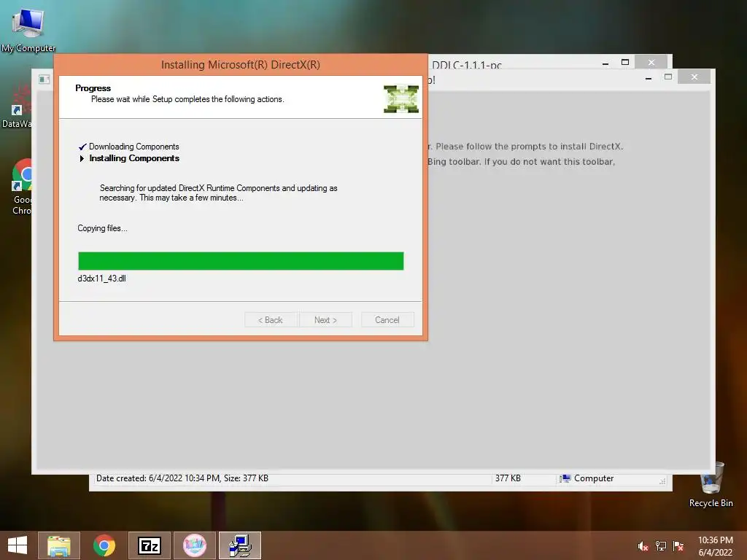Click the '377 KB' status bar cell
Image resolution: width=747 pixels, height=560 pixels.
(508, 478)
